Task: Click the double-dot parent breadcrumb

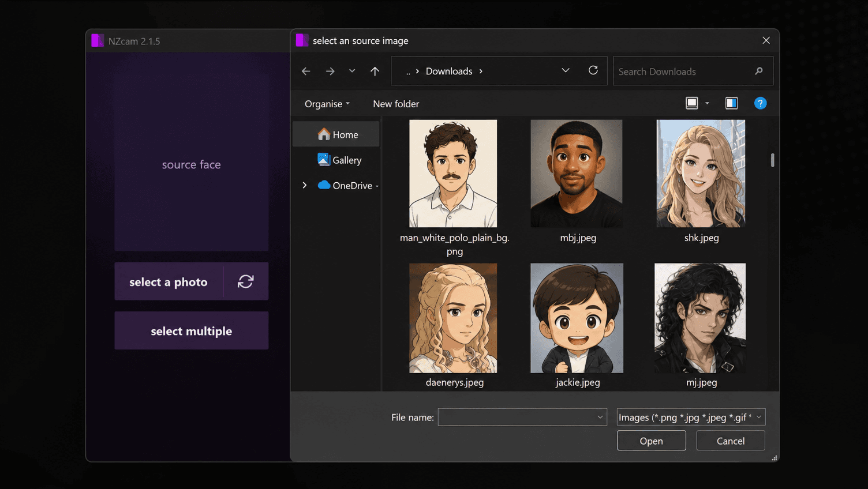Action: (408, 72)
